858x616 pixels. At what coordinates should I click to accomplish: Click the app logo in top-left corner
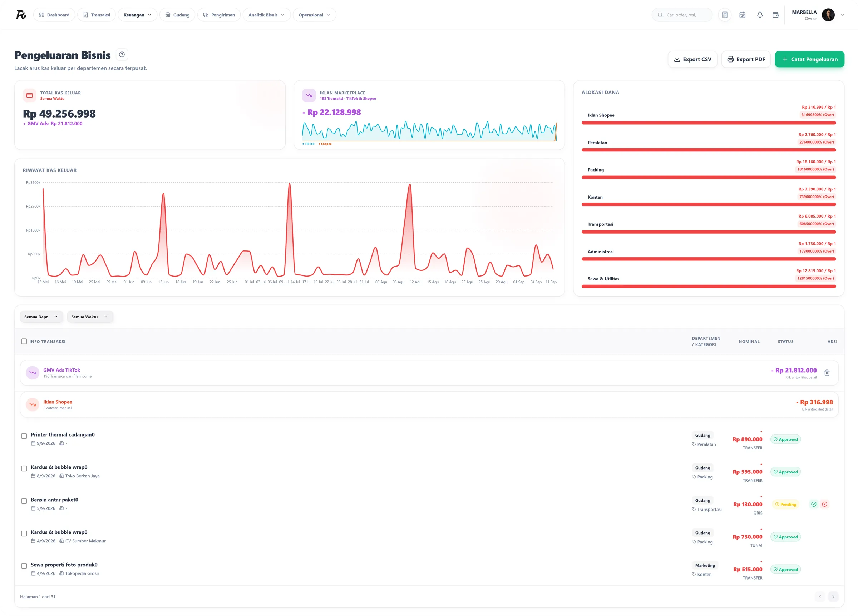click(21, 15)
